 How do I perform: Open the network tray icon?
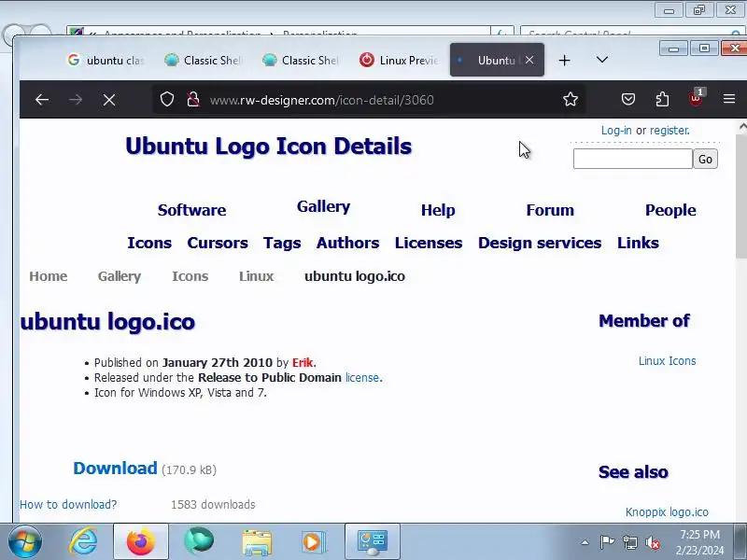[x=629, y=542]
